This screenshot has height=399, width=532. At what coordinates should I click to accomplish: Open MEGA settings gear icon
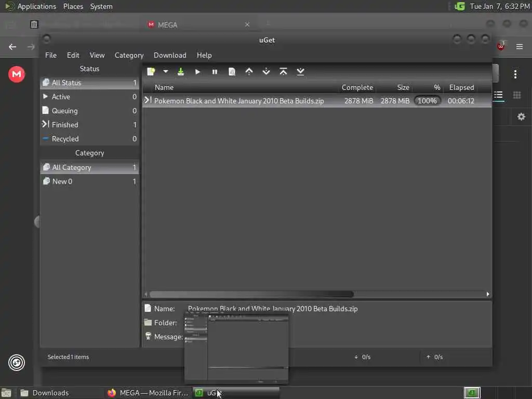pyautogui.click(x=521, y=117)
